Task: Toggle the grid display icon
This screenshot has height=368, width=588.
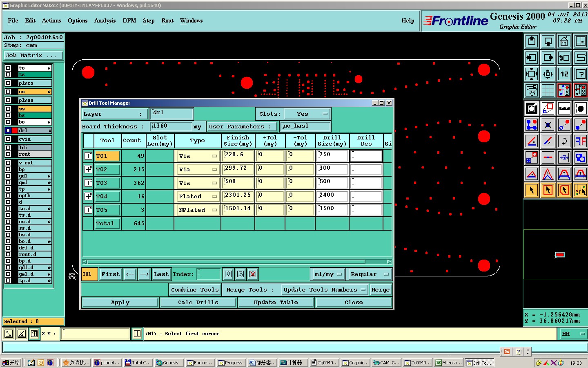Action: [548, 90]
